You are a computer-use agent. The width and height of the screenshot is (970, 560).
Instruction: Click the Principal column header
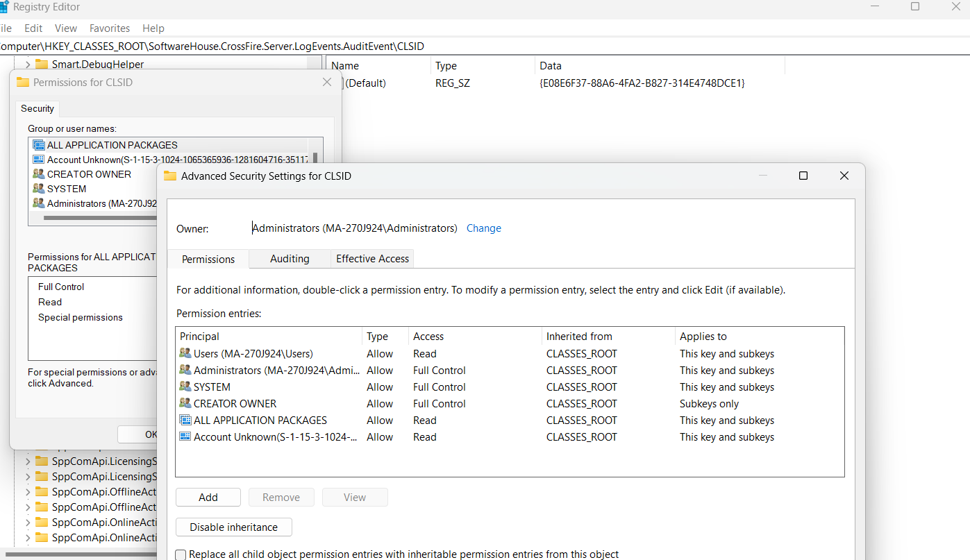coord(269,337)
